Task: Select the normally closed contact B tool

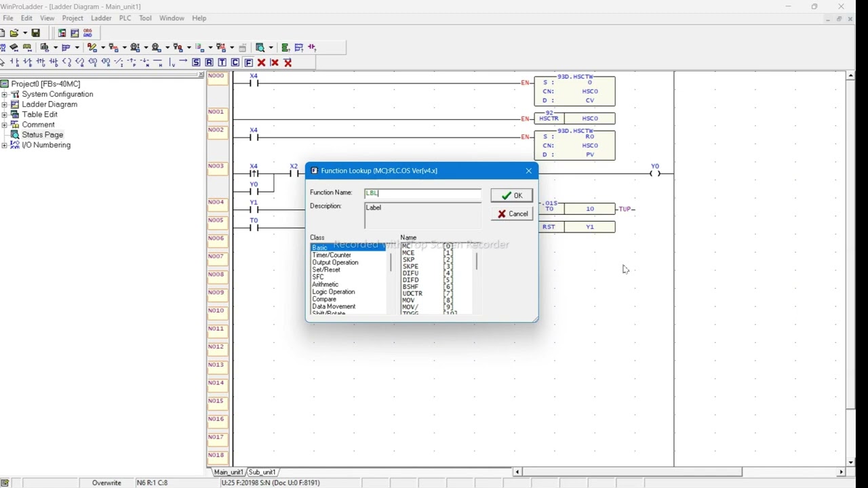Action: coord(27,62)
